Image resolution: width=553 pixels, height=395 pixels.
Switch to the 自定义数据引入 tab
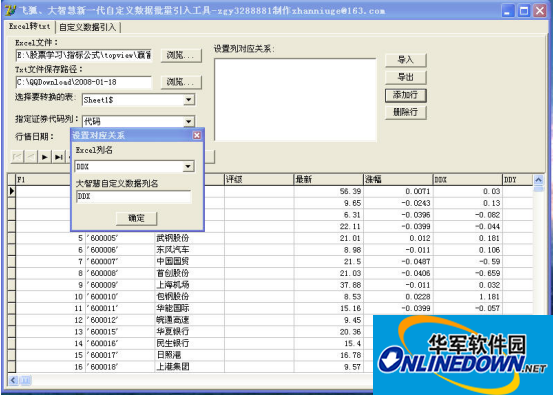coord(87,27)
